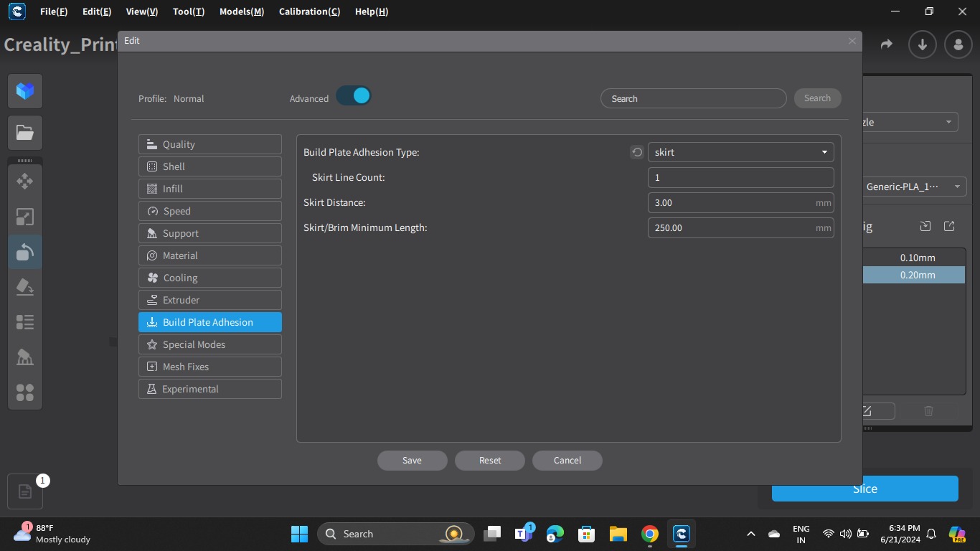
Task: Click the Creality logo in title bar
Action: click(x=16, y=11)
